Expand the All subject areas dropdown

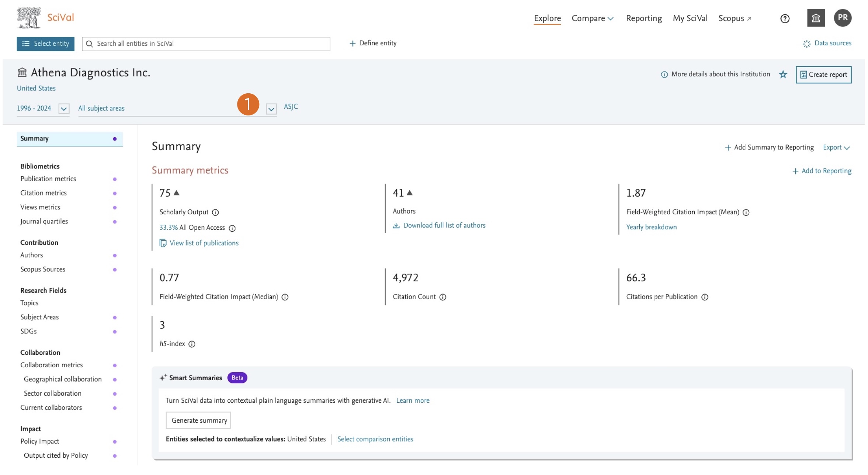[x=271, y=109]
